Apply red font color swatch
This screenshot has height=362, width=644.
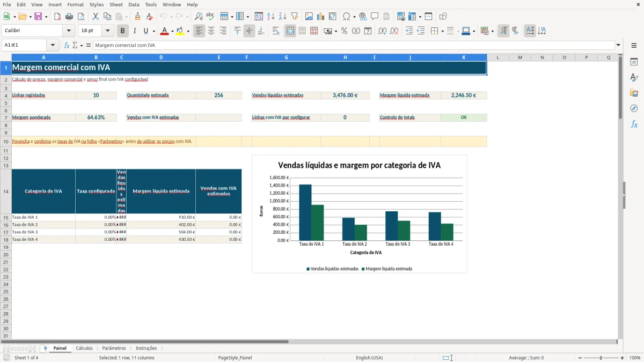(x=164, y=31)
